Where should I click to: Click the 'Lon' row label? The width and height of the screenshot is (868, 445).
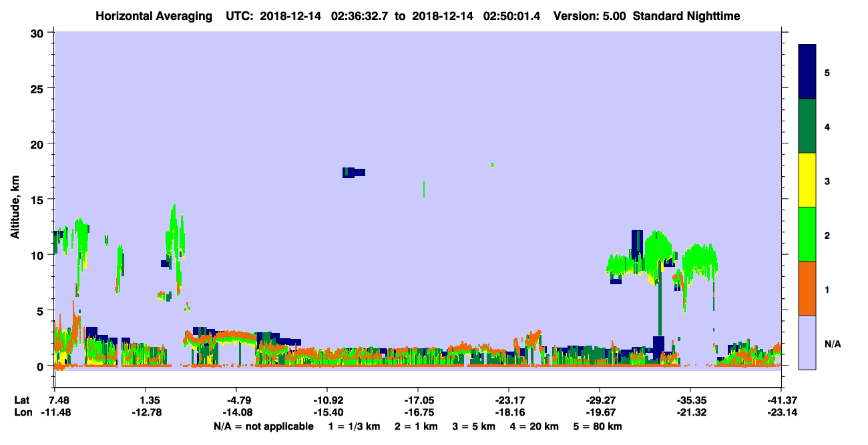coord(22,412)
